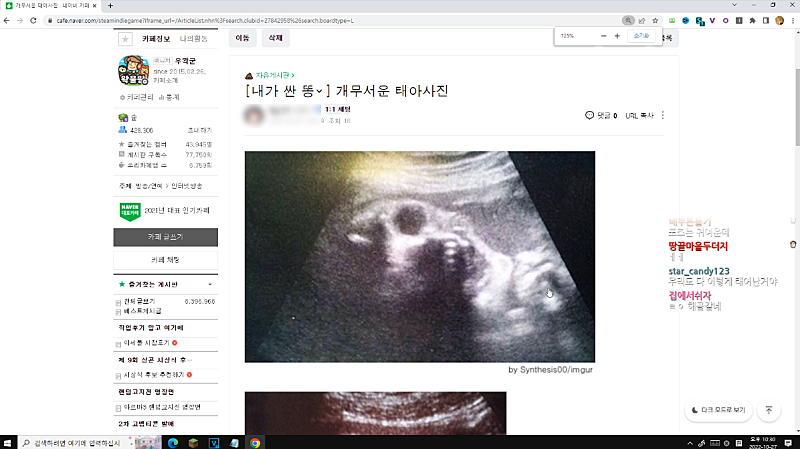Open the post's three-dot more menu

[663, 115]
